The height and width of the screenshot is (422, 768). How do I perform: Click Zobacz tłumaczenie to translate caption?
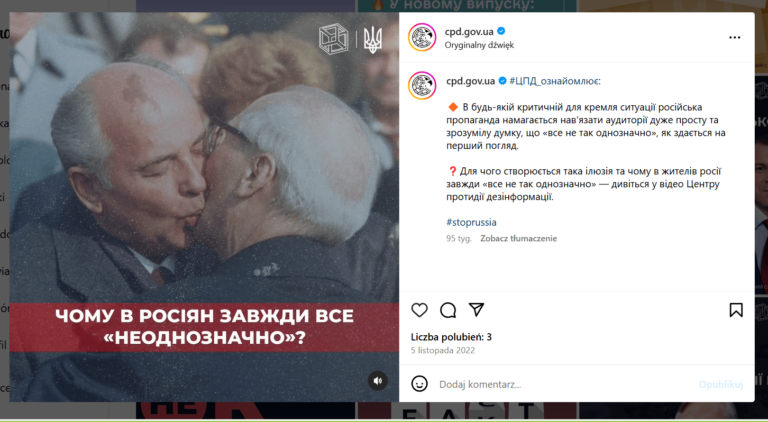[x=518, y=238]
